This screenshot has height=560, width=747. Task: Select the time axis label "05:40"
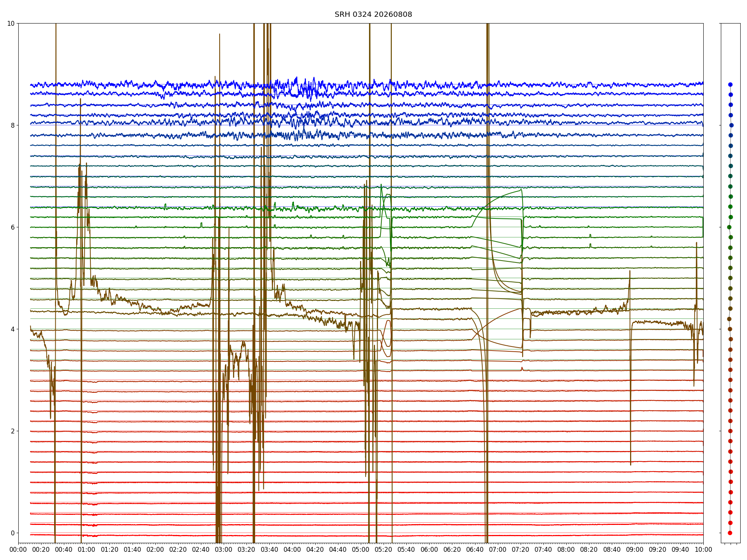406,550
